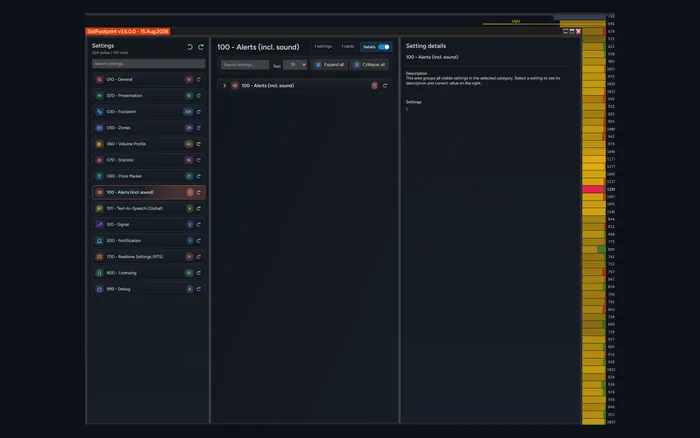Reset the sidebar 100 - Alerts category

tap(199, 192)
